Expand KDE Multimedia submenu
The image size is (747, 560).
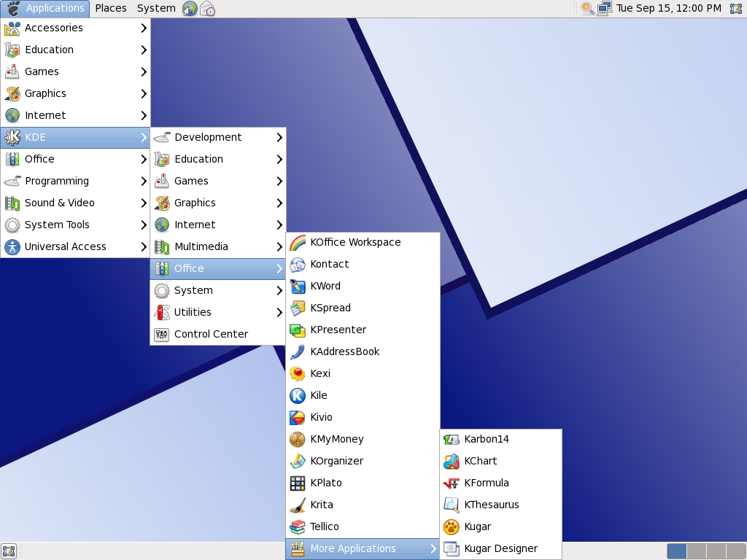217,247
